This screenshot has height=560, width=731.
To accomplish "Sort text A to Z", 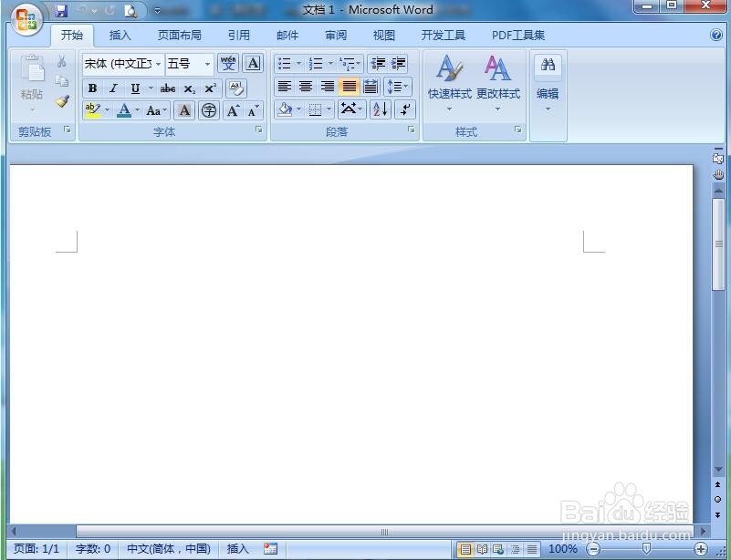I will click(x=380, y=109).
